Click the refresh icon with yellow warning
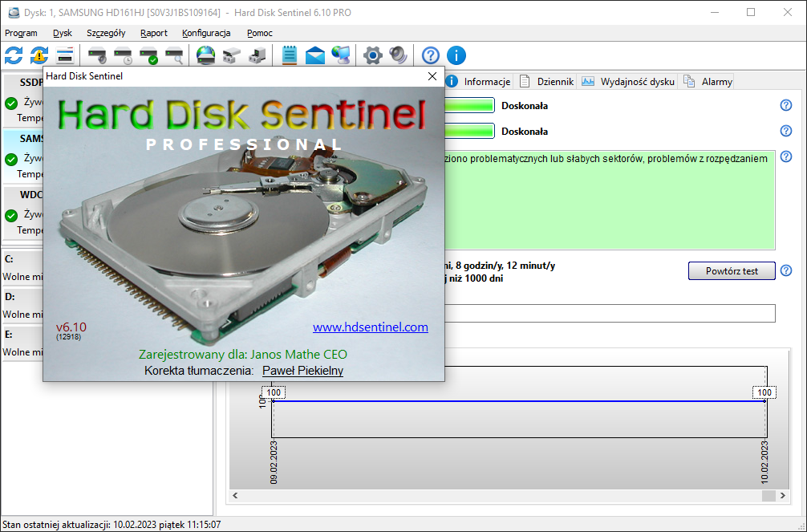The width and height of the screenshot is (807, 532). 39,55
